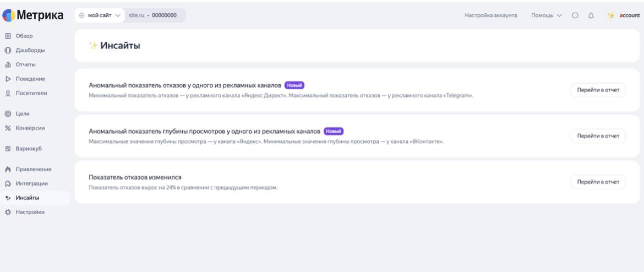The height and width of the screenshot is (272, 644).
Task: Click the «Новый» badge on view-depth insight
Action: (334, 132)
